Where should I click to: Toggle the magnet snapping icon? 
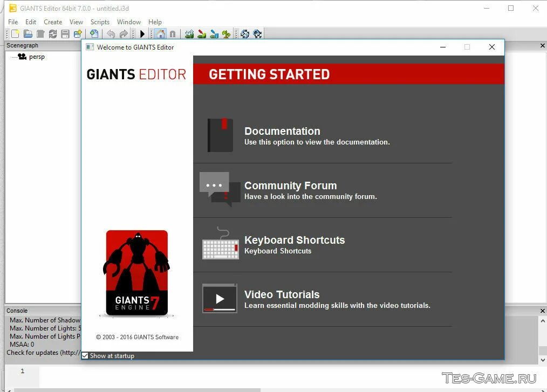(173, 34)
